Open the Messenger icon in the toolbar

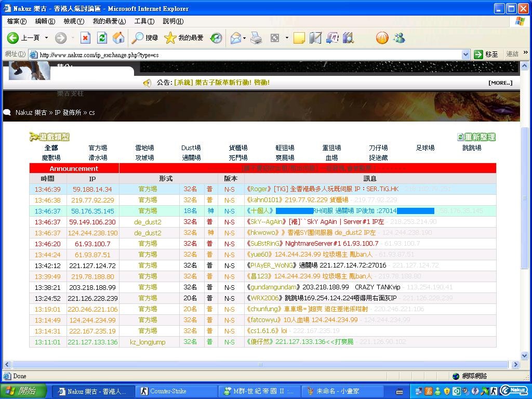point(399,38)
